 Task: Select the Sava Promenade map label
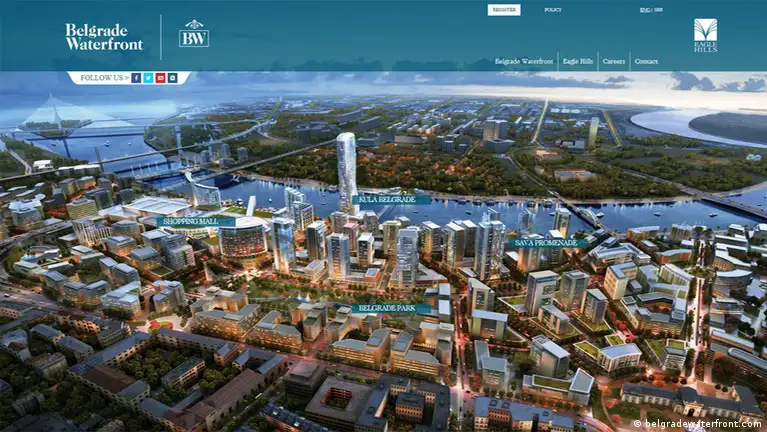click(547, 243)
